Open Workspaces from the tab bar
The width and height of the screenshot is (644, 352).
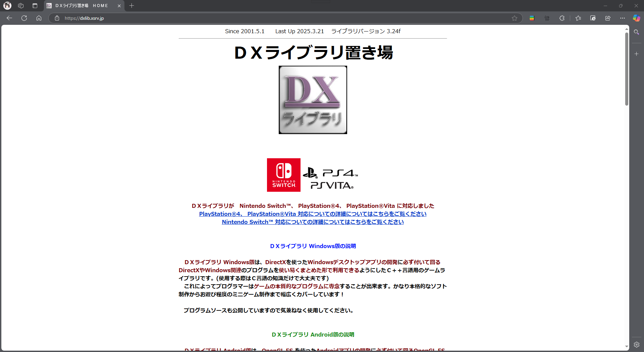[21, 6]
